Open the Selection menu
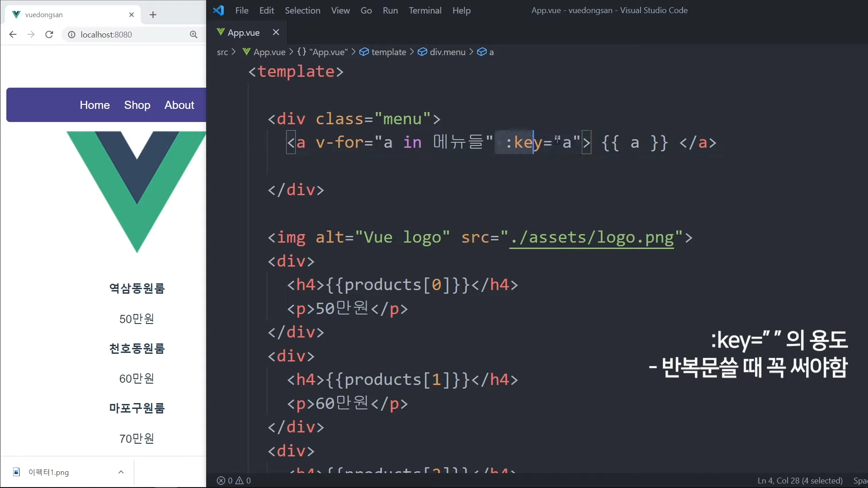Image resolution: width=868 pixels, height=488 pixels. (302, 10)
